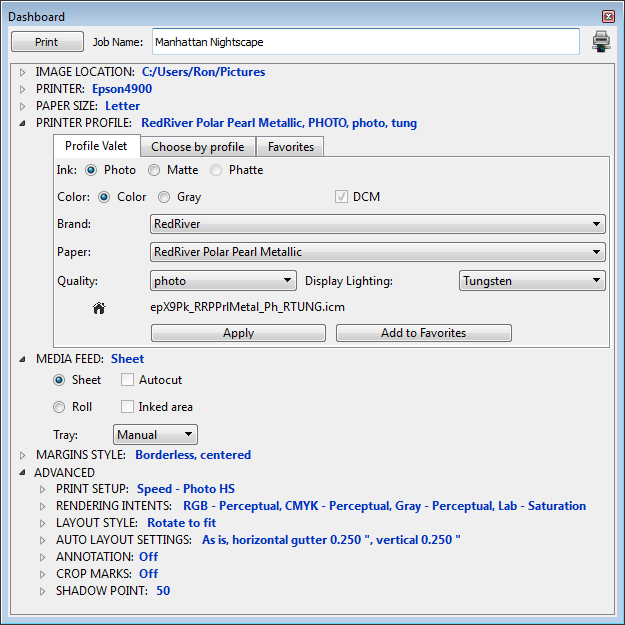The image size is (625, 625).
Task: Expand the RENDERING INTENTS item
Action: (x=42, y=506)
